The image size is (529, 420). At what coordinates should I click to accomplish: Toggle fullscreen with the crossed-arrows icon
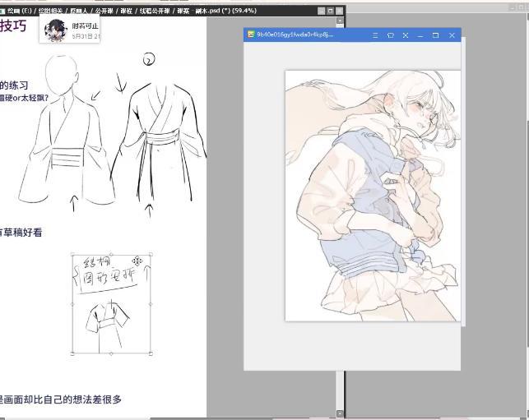coord(406,35)
